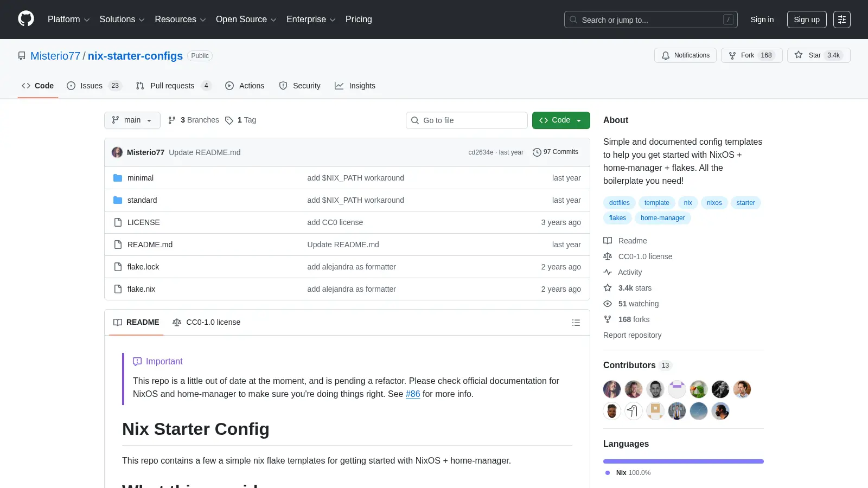Click the scale icon beside CC0-1.0 license in About
The image size is (868, 488).
point(608,256)
